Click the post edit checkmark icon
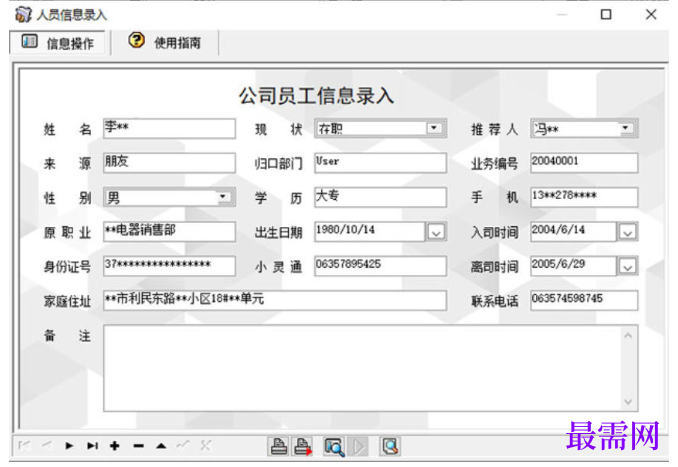 183,445
